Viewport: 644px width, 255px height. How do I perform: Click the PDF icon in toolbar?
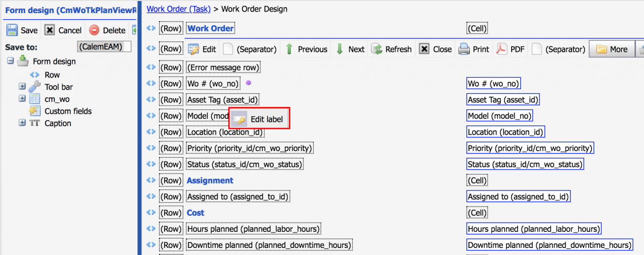point(502,49)
